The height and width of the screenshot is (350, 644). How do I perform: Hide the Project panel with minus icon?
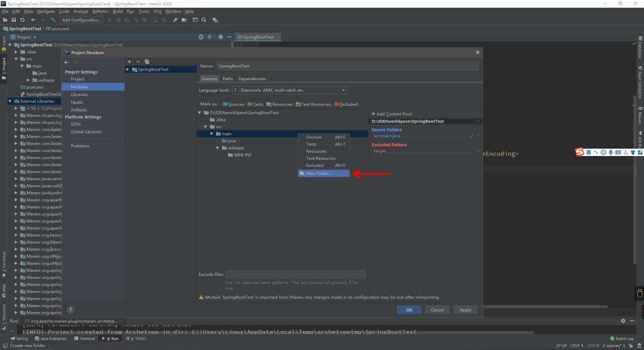point(229,37)
